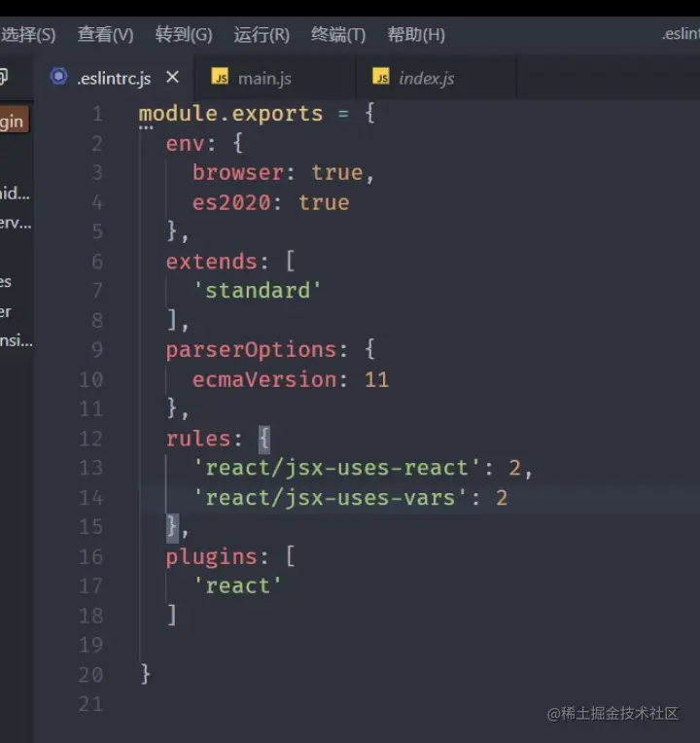Click the ESLint file icon on .eslintrc.js tab
Image resolution: width=700 pixels, height=743 pixels.
click(x=58, y=76)
